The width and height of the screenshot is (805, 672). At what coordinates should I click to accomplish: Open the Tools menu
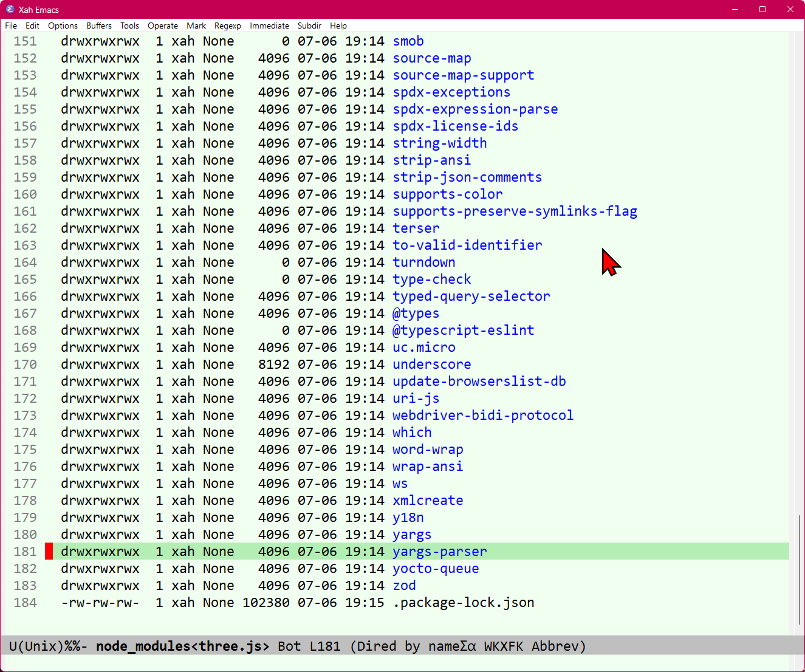click(129, 26)
